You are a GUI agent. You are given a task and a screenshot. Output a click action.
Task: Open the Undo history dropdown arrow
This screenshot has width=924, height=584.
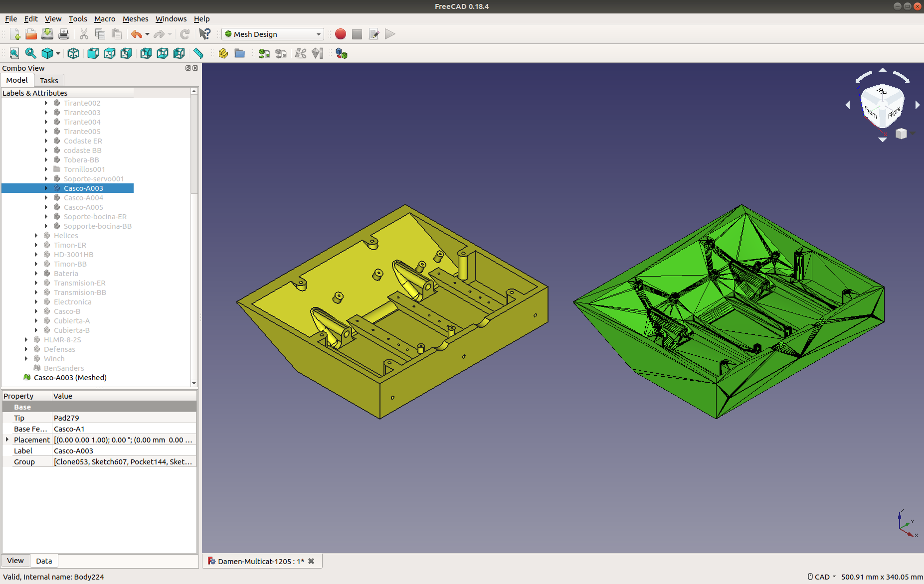point(147,34)
